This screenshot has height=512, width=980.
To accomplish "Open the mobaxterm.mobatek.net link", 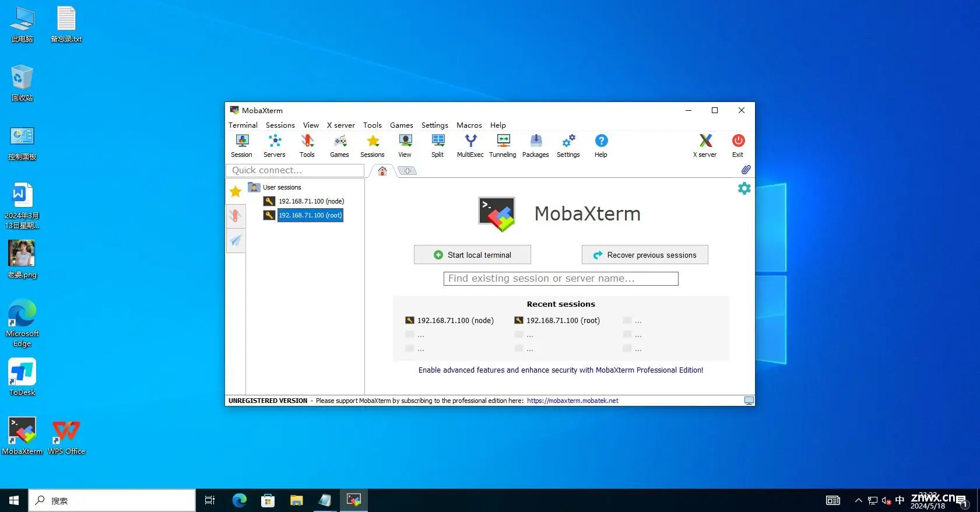I will (572, 401).
